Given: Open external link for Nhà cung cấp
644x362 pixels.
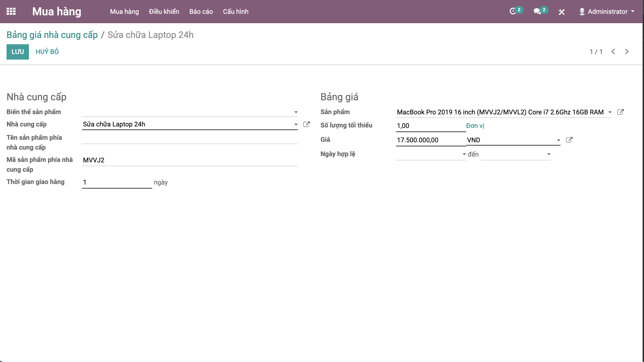Looking at the screenshot, I should 306,124.
